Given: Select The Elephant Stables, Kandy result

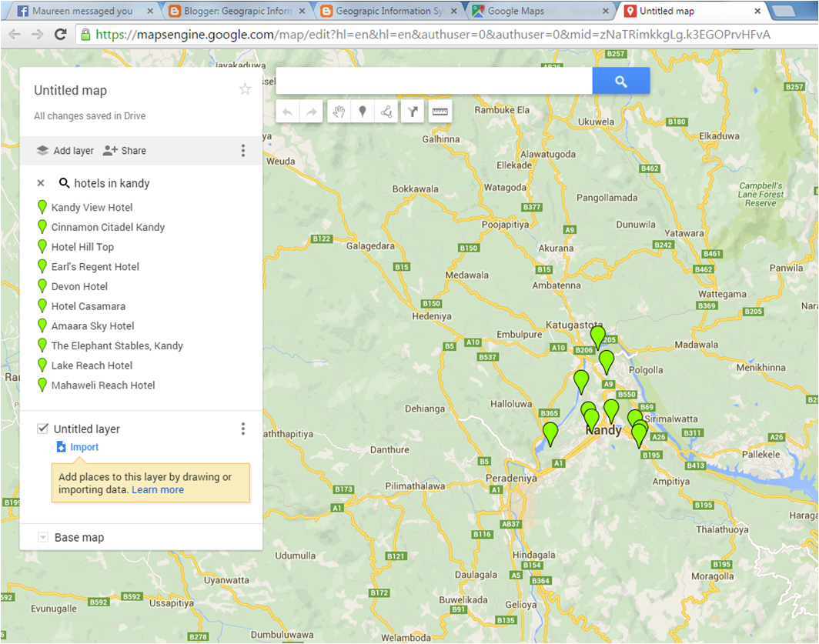Looking at the screenshot, I should pos(117,345).
